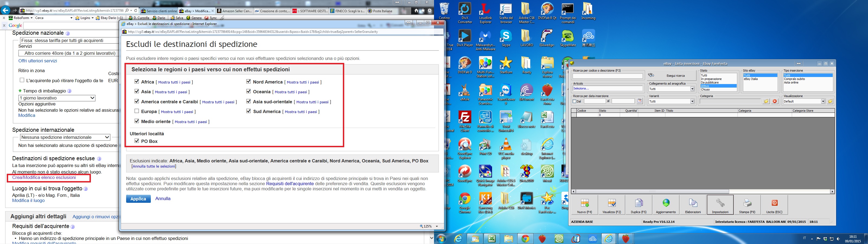The height and width of the screenshot is (244, 868).
Task: Select the StarBurn desktop icon
Action: pyautogui.click(x=506, y=65)
